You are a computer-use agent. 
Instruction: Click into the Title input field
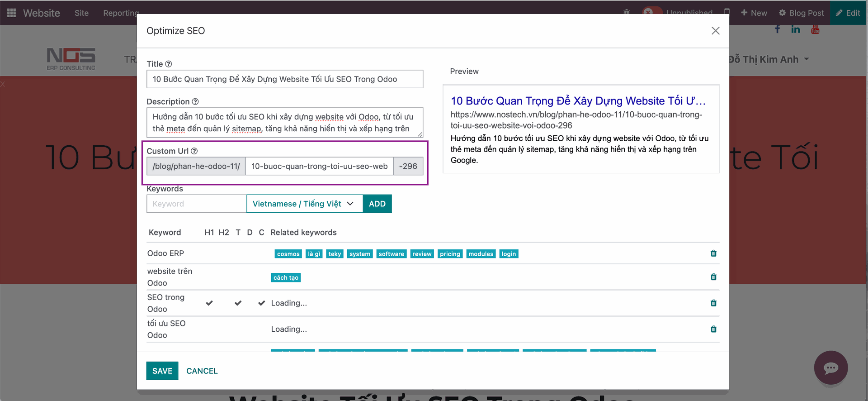point(285,79)
